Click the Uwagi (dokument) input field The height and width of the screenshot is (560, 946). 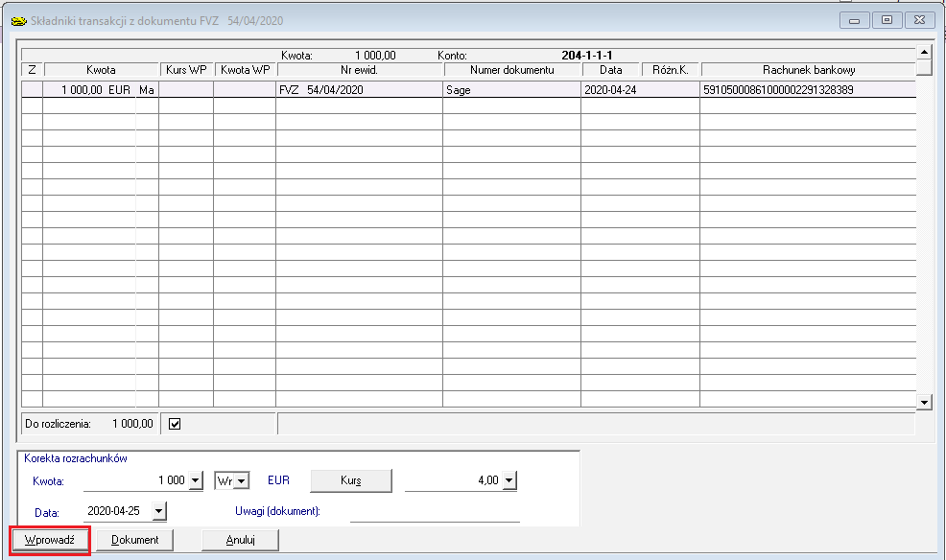[435, 511]
